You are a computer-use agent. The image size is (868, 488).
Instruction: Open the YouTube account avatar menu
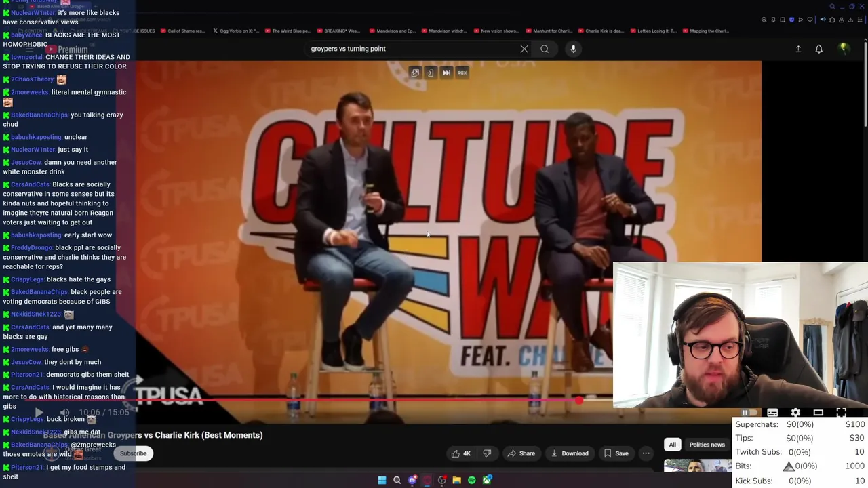click(x=844, y=49)
